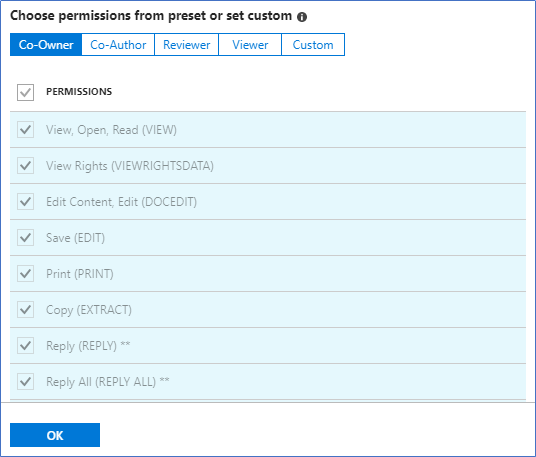Toggle View Rights (VIEWRIGHTSDATA) checkbox

click(26, 165)
